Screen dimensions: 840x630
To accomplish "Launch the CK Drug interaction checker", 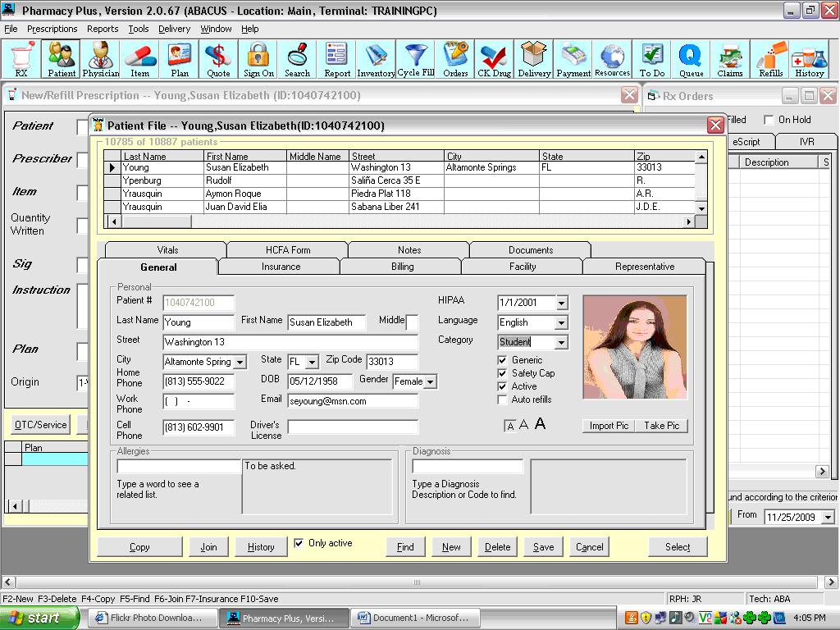I will (x=493, y=59).
